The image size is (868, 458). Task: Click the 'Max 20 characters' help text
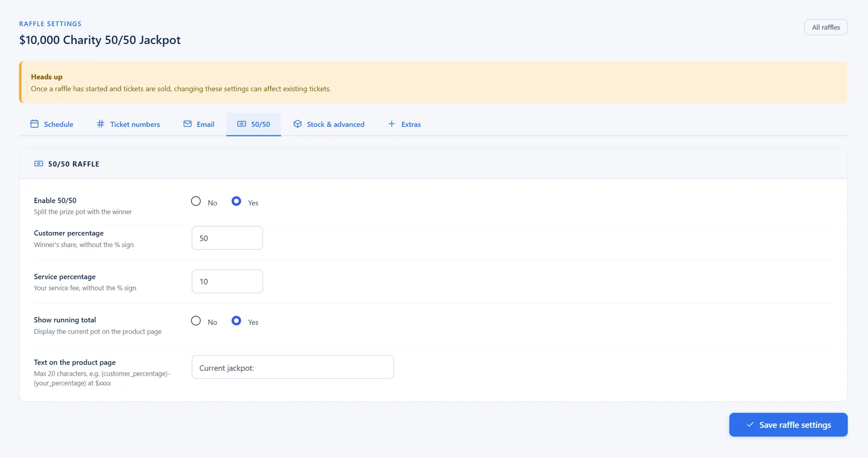(x=102, y=378)
